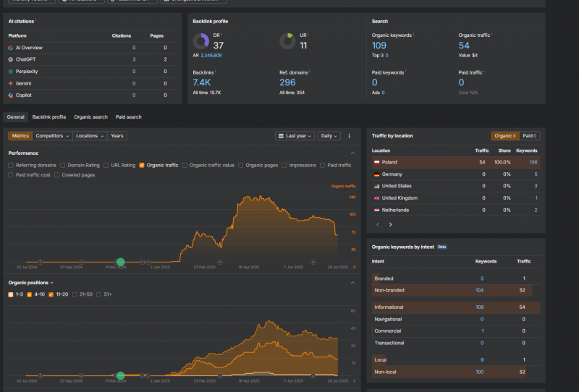Select the Paid traffic-by-location button

(530, 136)
